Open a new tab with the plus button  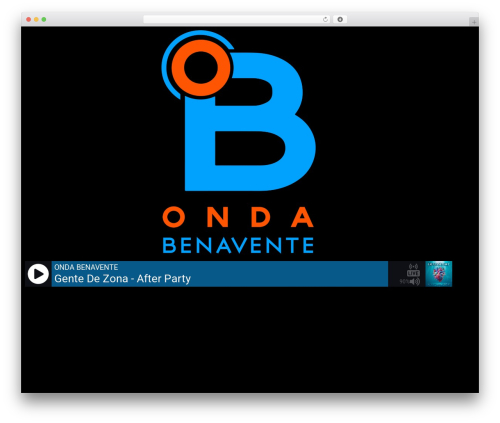point(474,22)
